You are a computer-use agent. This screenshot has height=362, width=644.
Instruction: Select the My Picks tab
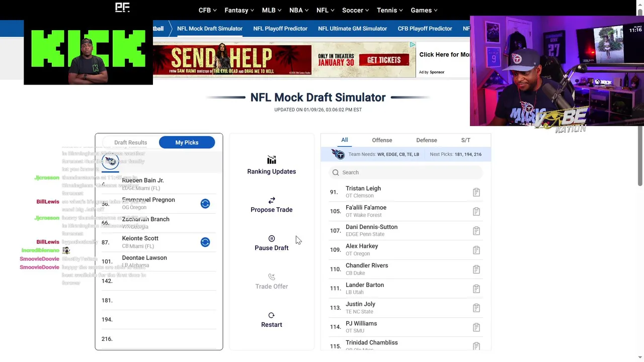[x=187, y=142]
